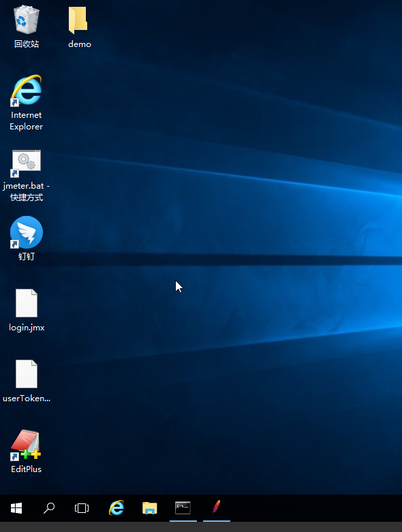
Task: Select the login.jmx file icon
Action: click(x=27, y=303)
